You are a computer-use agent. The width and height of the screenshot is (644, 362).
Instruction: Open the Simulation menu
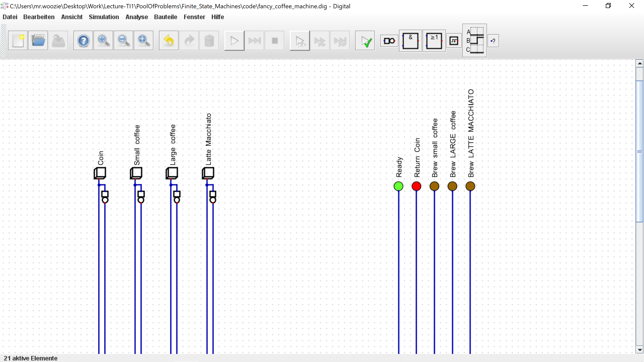tap(104, 17)
